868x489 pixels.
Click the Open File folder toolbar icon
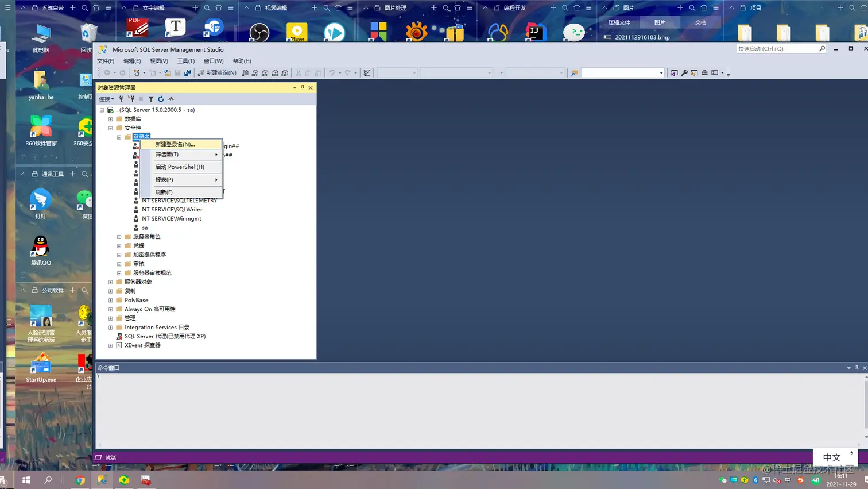coord(168,73)
